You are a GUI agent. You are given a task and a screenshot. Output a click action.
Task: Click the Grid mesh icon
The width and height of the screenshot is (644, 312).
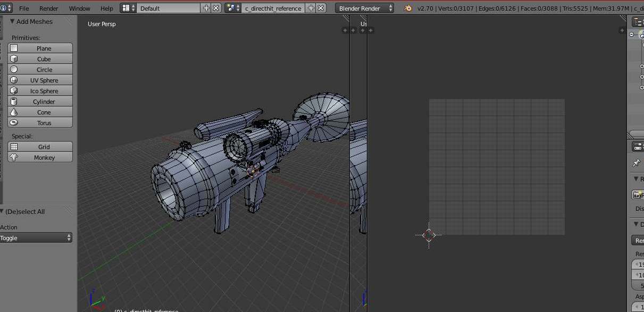(x=14, y=146)
